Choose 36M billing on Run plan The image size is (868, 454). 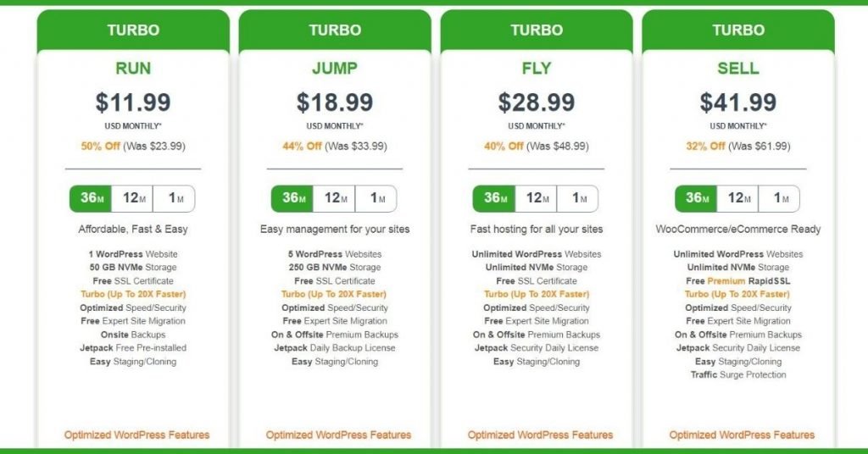coord(91,198)
